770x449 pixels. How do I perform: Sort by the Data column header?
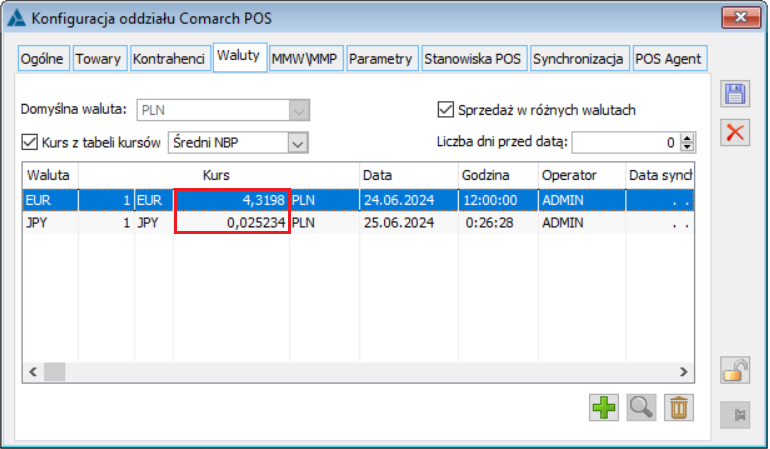click(x=409, y=175)
